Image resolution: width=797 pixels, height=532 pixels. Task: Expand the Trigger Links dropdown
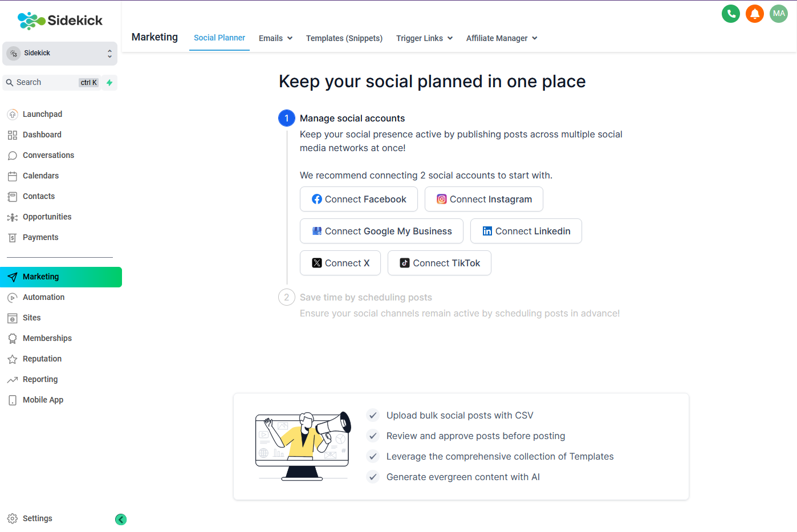click(x=424, y=38)
